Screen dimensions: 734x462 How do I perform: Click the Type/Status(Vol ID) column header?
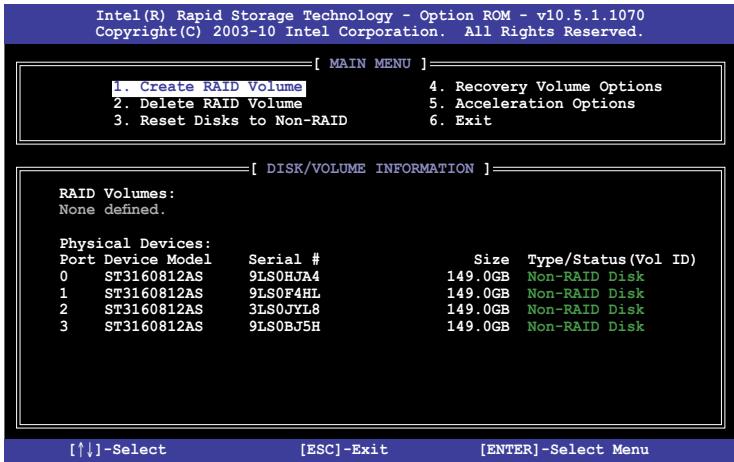click(x=612, y=260)
